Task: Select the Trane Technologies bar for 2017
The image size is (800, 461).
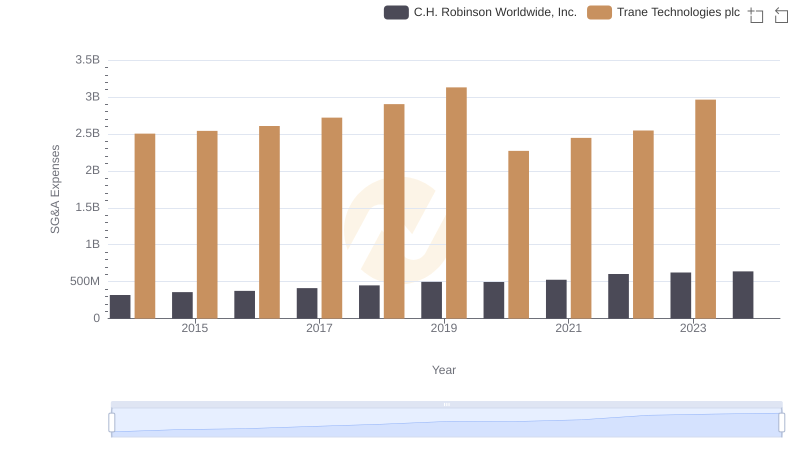Action: coord(332,218)
